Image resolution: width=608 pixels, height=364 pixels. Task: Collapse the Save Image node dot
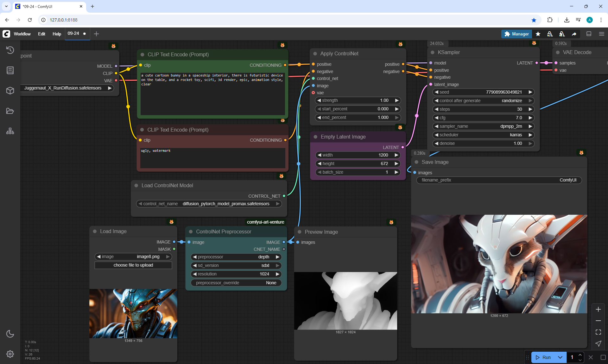pyautogui.click(x=416, y=162)
